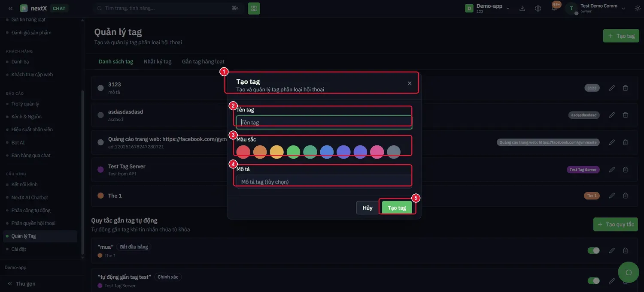Image resolution: width=644 pixels, height=292 pixels.
Task: Edit the "mua" auto-tag rule
Action: coord(612,250)
